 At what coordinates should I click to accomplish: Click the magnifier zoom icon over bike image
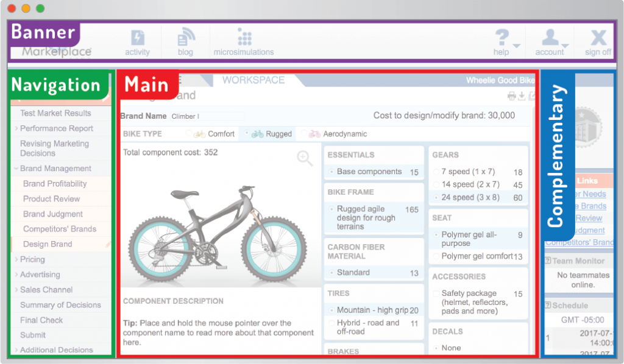305,158
